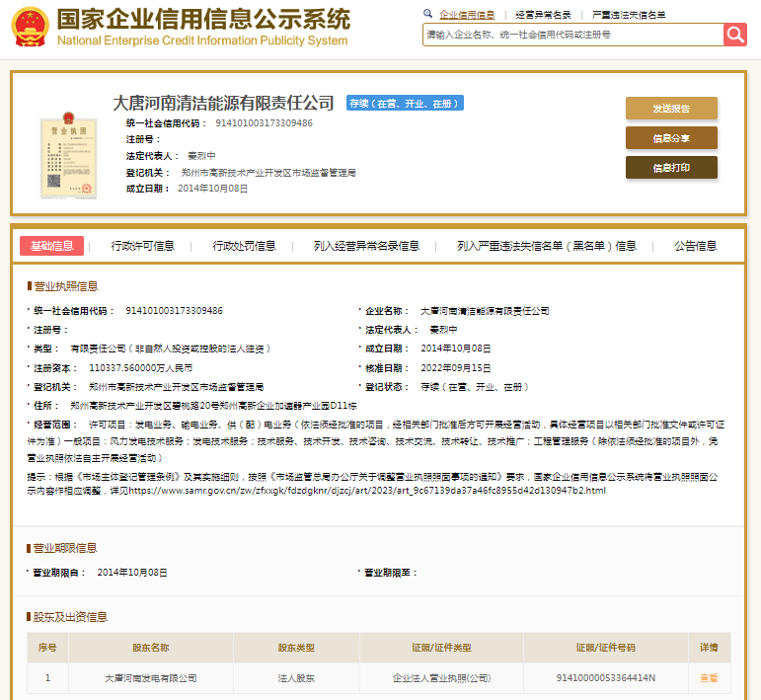Click the 信息打印 button
Image resolution: width=761 pixels, height=700 pixels.
pos(671,168)
